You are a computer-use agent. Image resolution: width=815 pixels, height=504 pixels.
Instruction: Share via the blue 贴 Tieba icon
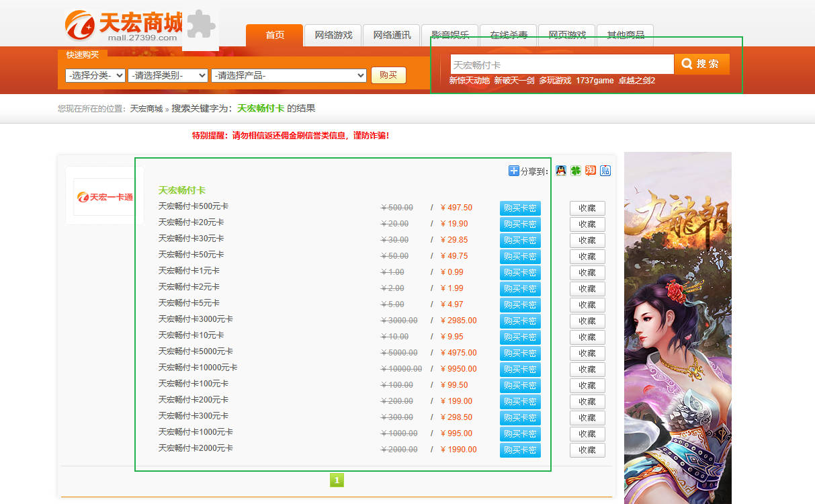pyautogui.click(x=605, y=171)
